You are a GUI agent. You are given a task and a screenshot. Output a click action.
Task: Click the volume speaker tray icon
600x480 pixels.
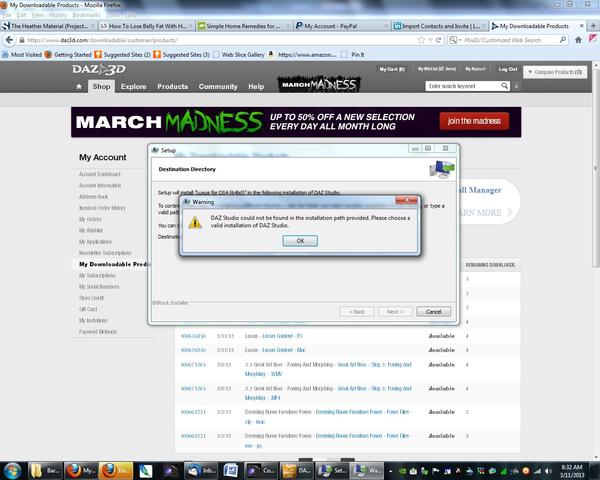coord(548,471)
